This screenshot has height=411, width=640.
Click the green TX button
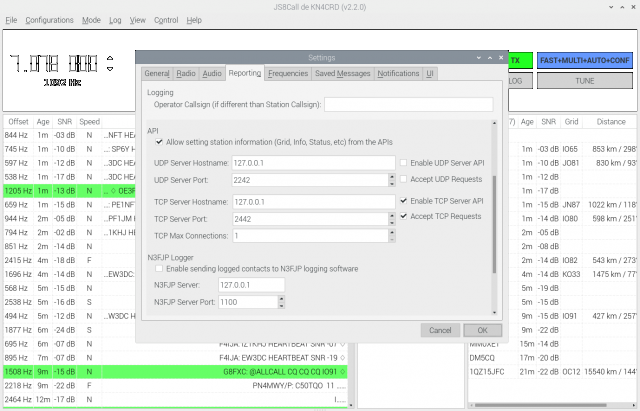pyautogui.click(x=520, y=60)
